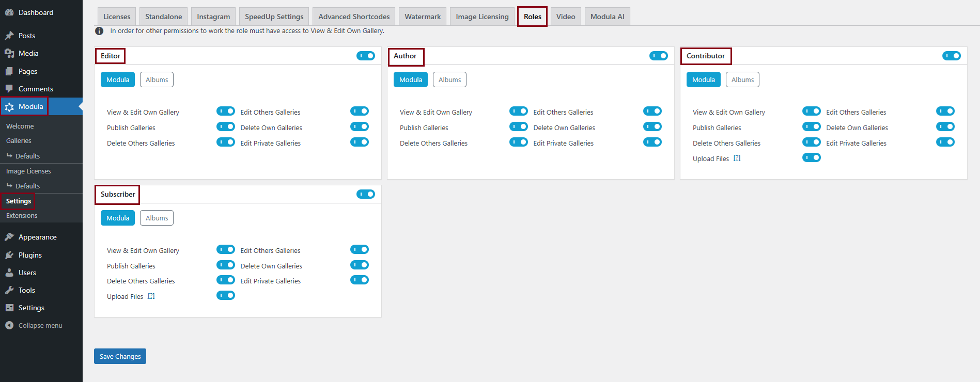Switch to Albums in Editor panel
The width and height of the screenshot is (980, 382).
click(x=157, y=79)
